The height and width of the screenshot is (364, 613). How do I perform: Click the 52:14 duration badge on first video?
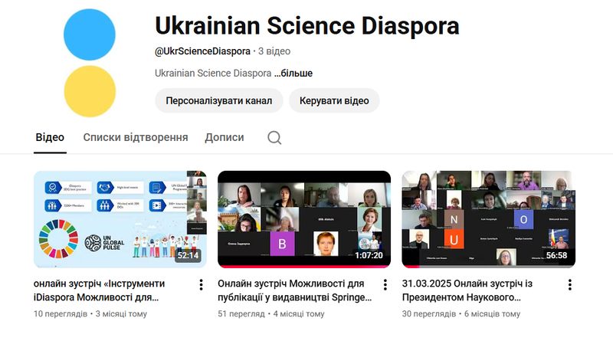(x=188, y=255)
